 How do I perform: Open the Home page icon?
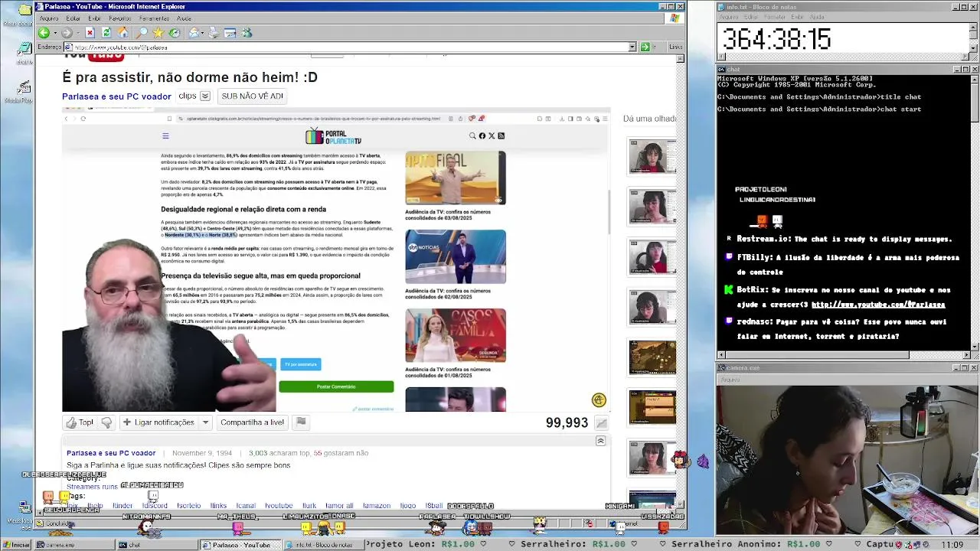pos(123,33)
